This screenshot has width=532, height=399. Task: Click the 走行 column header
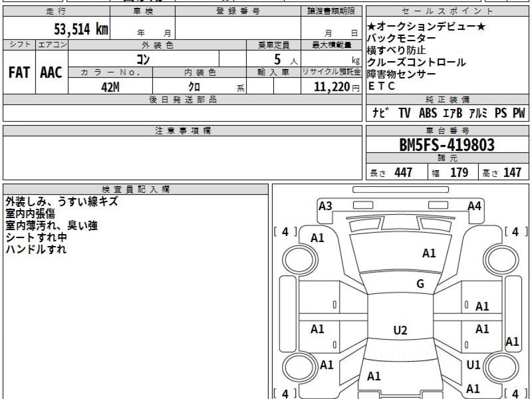pos(56,12)
